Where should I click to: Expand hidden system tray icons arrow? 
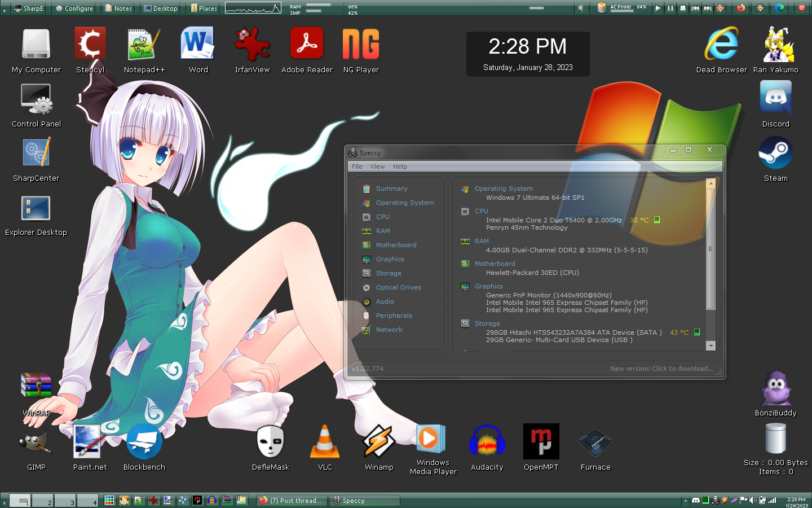[686, 501]
